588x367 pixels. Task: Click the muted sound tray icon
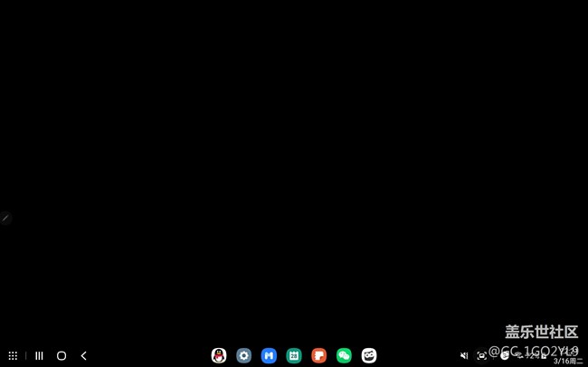[464, 355]
